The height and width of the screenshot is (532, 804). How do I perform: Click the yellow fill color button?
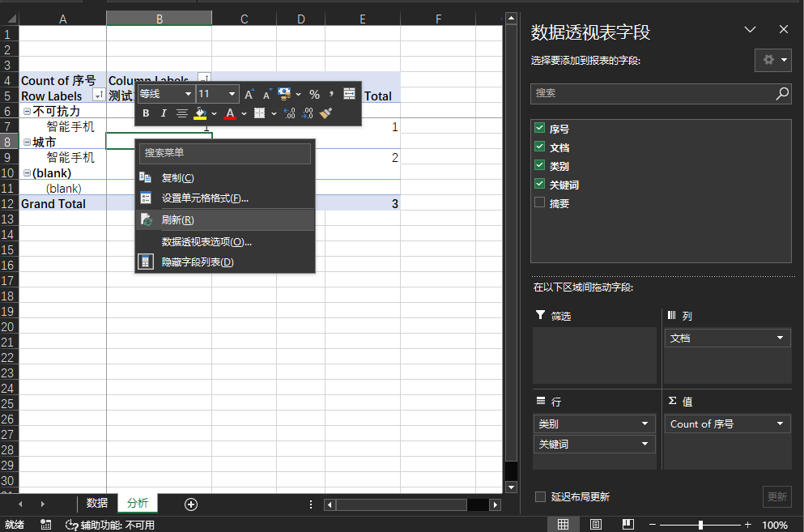point(200,113)
